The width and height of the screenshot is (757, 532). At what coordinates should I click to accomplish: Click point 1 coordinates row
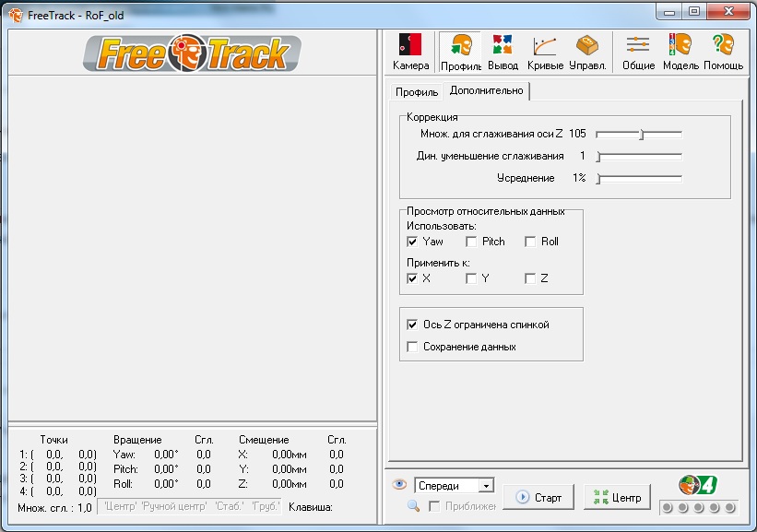[58, 455]
